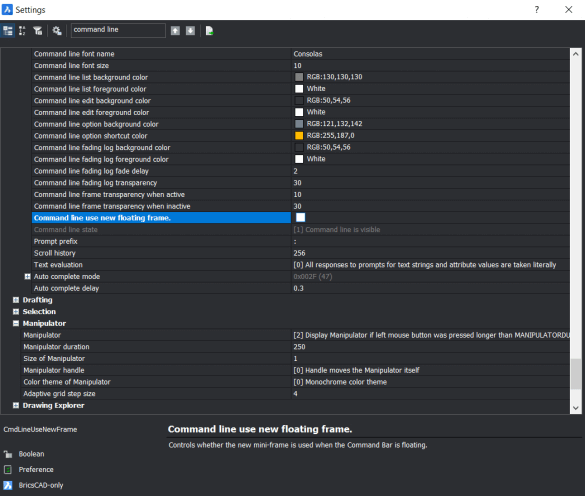585x496 pixels.
Task: Click the 'Consolas' font value
Action: (308, 54)
